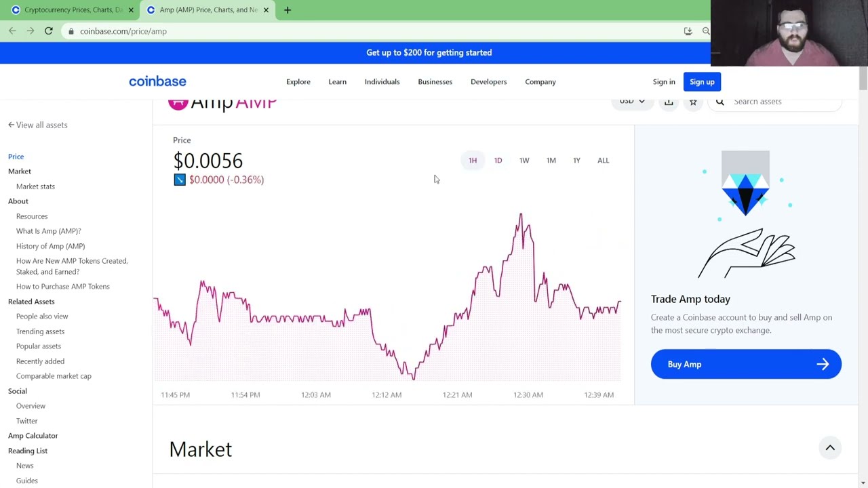Click the padlock site info icon

(71, 31)
